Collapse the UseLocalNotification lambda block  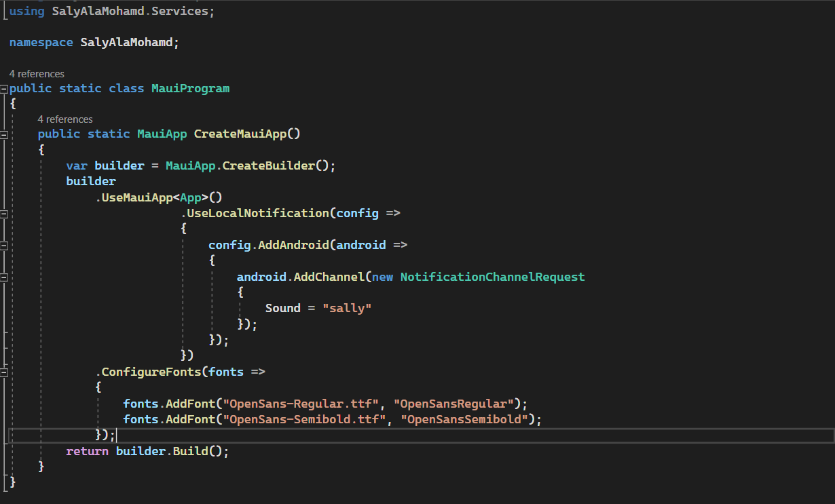(x=4, y=214)
